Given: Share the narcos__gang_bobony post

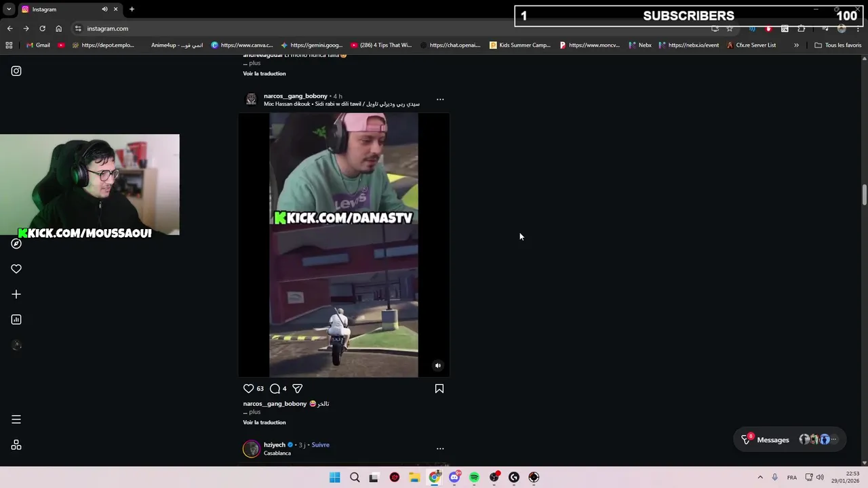Looking at the screenshot, I should click(x=297, y=388).
